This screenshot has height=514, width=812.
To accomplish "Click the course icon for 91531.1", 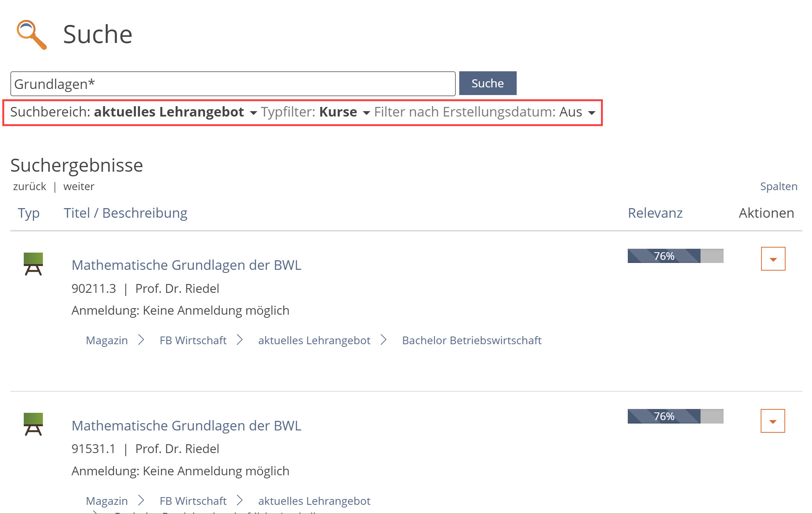I will [33, 424].
